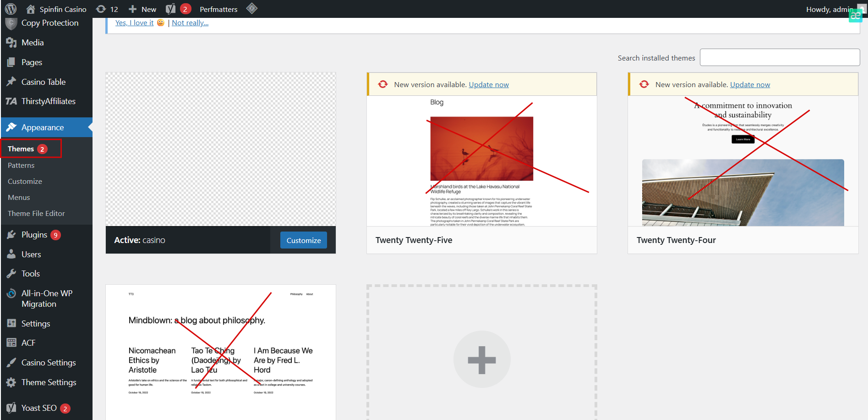Visit the Spinfin Casino site home icon

[x=31, y=9]
